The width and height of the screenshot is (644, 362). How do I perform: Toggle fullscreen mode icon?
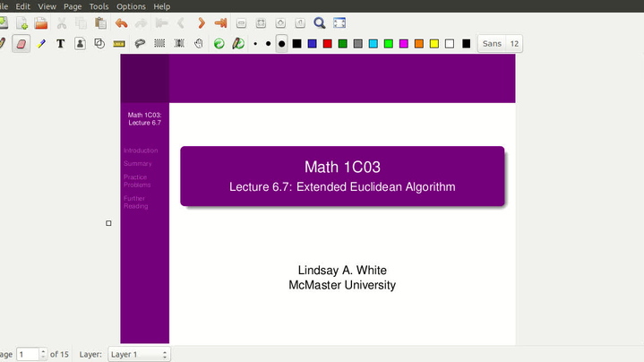(x=339, y=23)
